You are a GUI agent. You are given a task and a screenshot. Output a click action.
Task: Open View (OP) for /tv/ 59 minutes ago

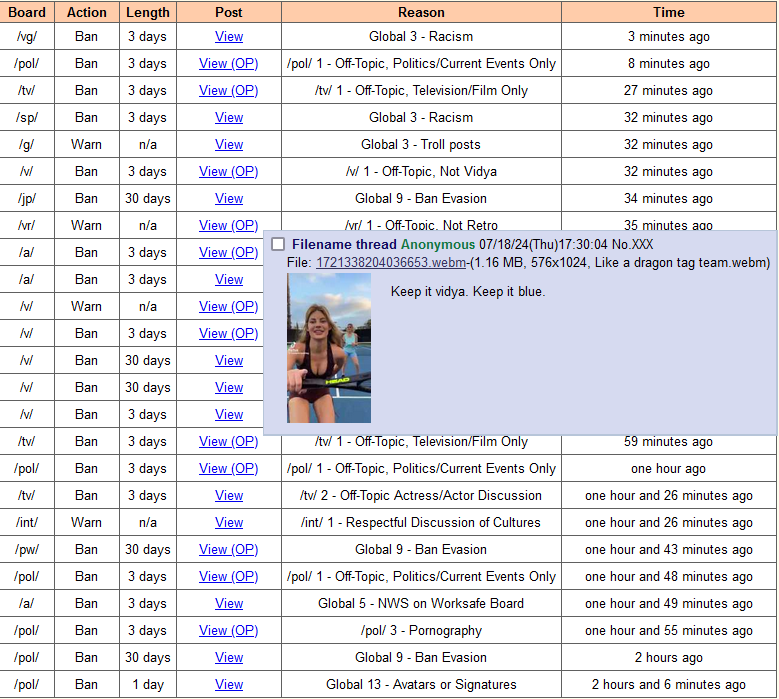click(229, 441)
